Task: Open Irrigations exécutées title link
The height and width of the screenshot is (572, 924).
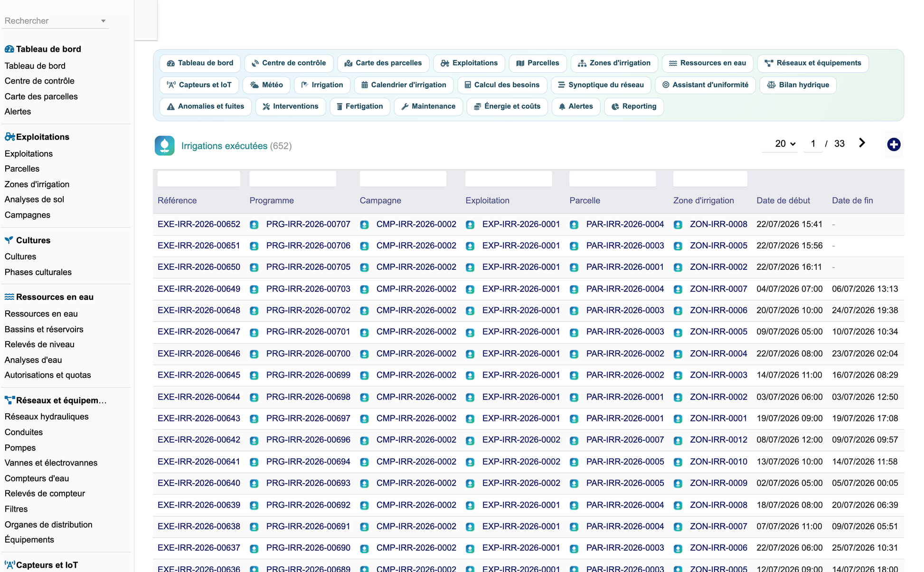Action: click(224, 146)
